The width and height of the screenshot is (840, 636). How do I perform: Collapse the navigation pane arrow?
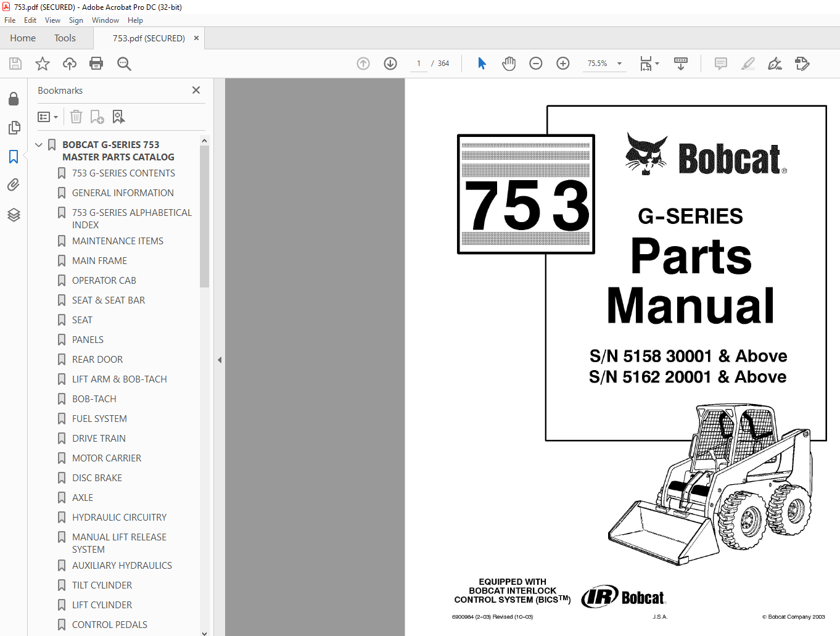(x=219, y=360)
